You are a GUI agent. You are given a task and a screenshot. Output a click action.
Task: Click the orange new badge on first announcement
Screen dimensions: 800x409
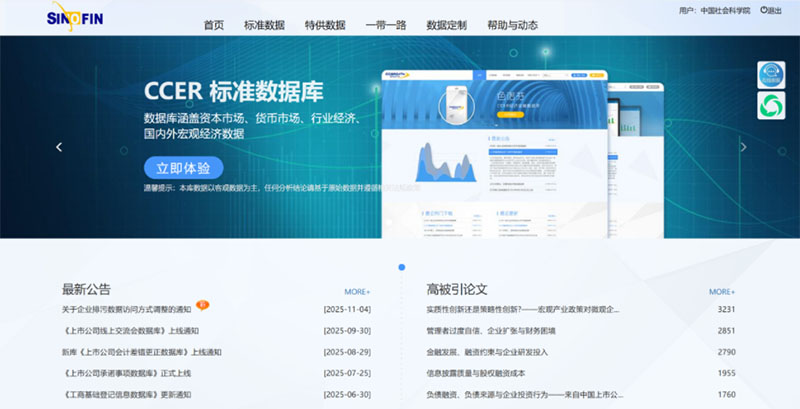[202, 307]
